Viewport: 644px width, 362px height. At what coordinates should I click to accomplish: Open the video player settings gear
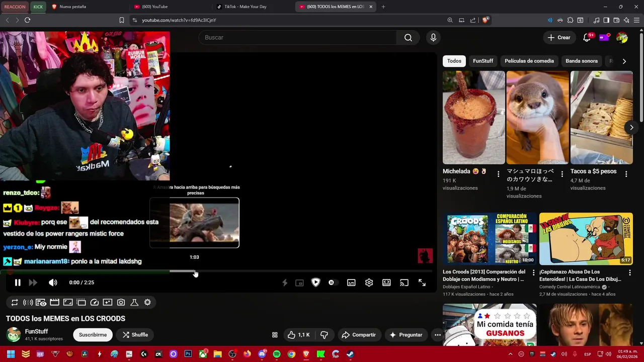point(369,283)
